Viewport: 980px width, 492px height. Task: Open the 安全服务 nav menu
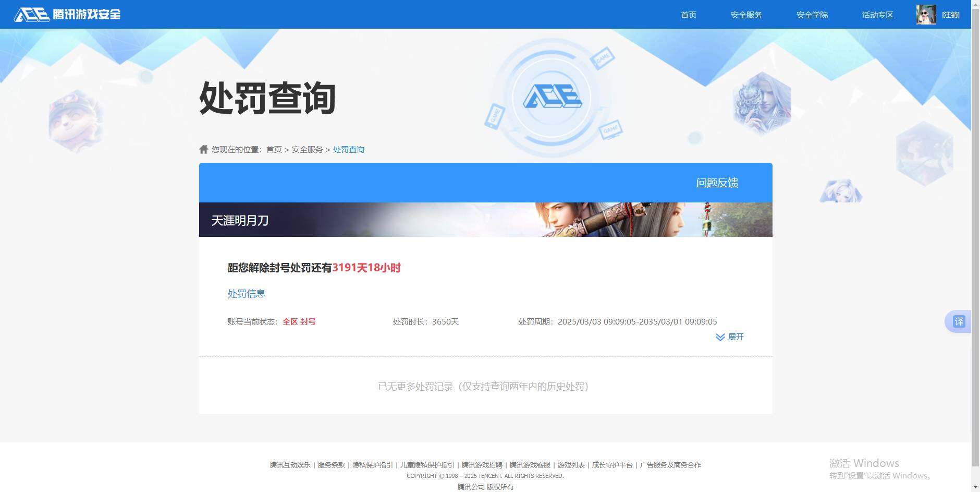click(x=746, y=15)
